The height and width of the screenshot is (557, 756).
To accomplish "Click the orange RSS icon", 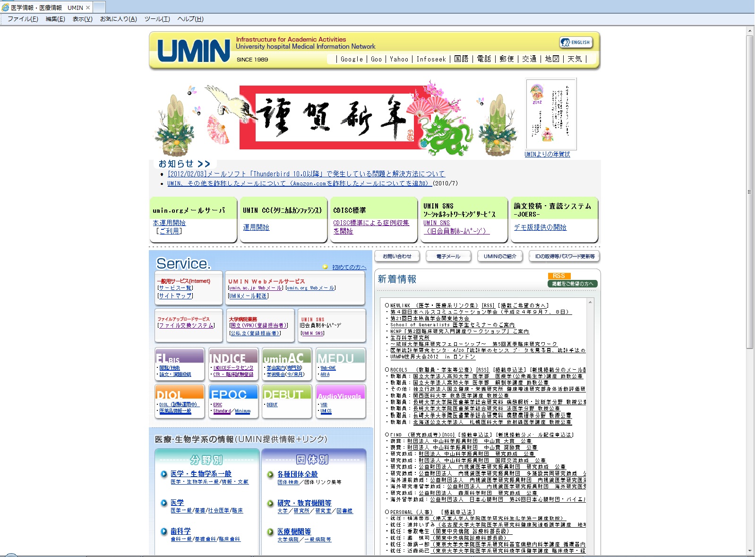I will [559, 276].
